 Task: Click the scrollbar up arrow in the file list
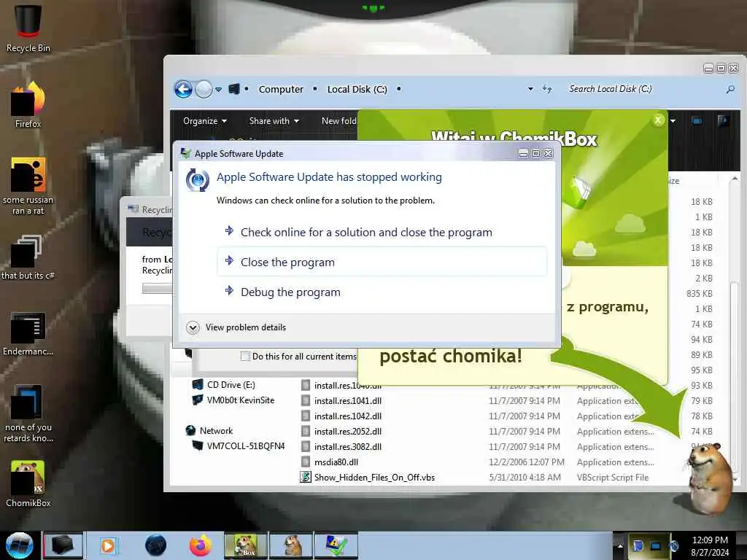[x=735, y=179]
